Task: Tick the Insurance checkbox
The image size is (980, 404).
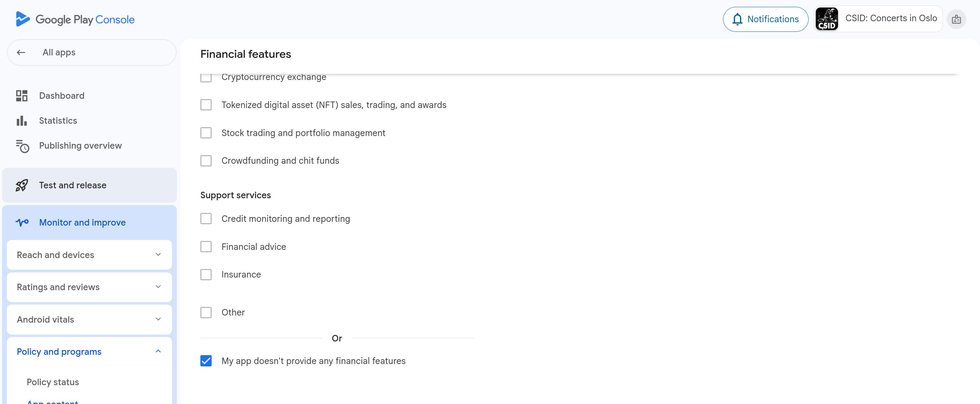Action: (x=206, y=274)
